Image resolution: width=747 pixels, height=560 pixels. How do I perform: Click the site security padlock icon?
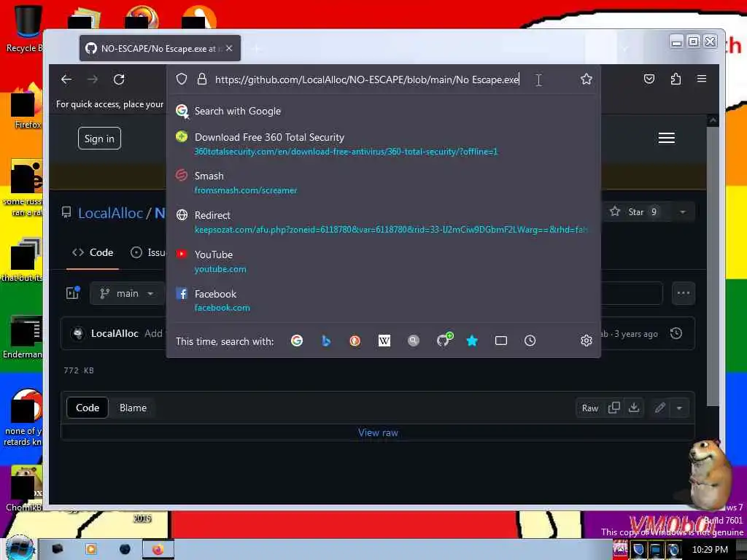tap(202, 79)
